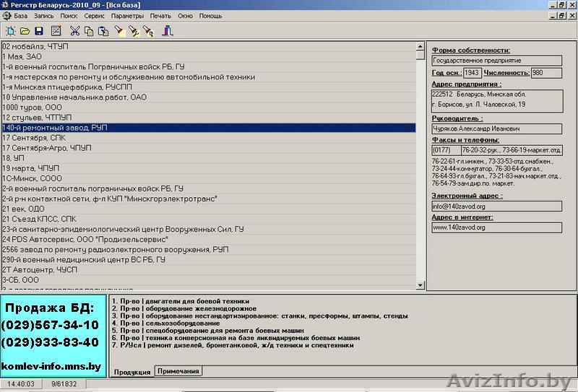This screenshot has height=392, width=578.
Task: Click the Copy toolbar icon
Action: pyautogui.click(x=89, y=30)
